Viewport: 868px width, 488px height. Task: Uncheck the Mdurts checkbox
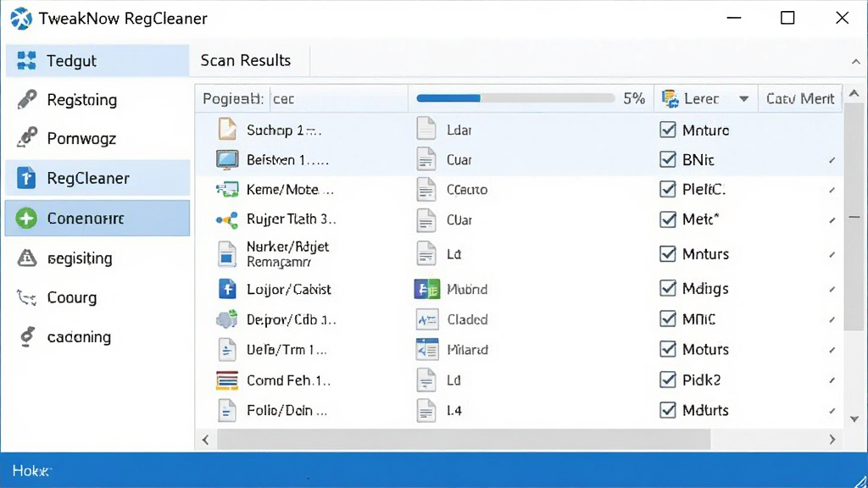click(x=668, y=410)
